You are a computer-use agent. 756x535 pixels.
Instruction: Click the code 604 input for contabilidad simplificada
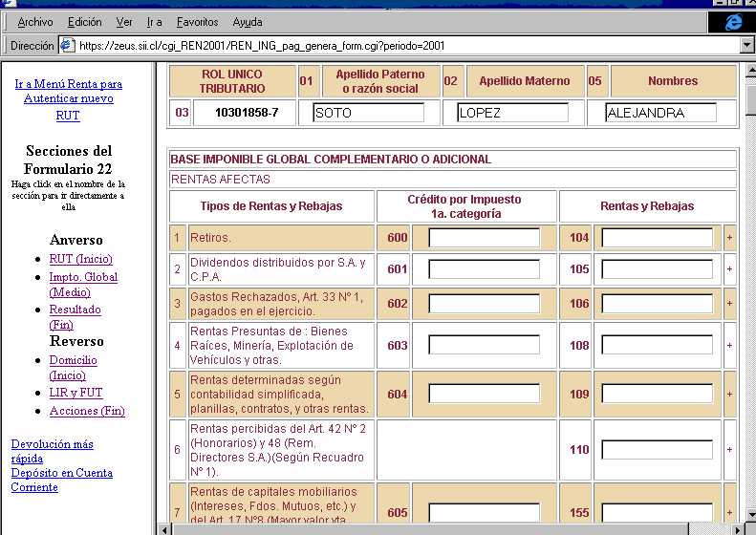484,394
